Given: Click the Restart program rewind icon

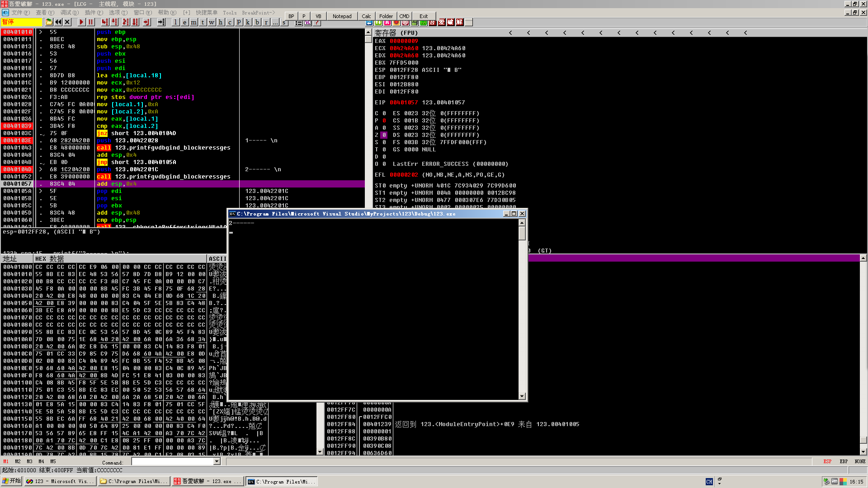Looking at the screenshot, I should tap(58, 22).
